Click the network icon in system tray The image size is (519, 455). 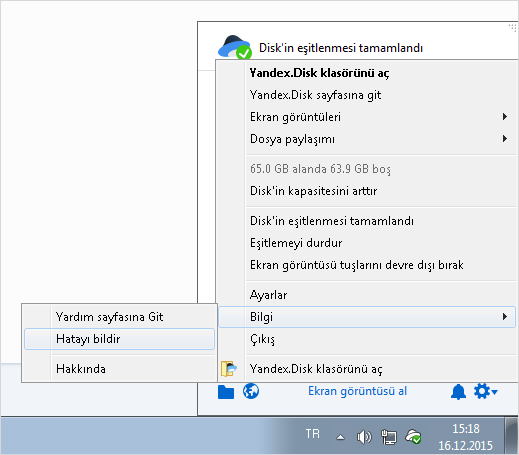coord(389,437)
